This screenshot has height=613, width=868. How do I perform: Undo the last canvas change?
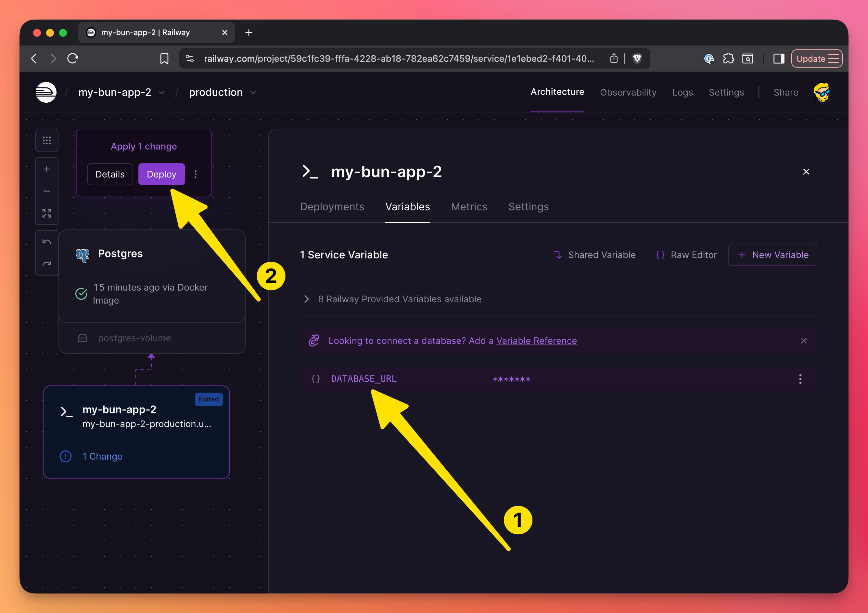coord(46,242)
